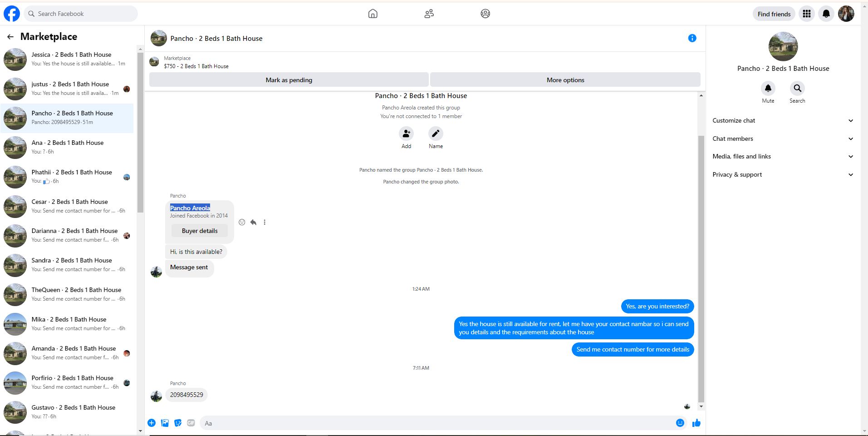Open Jessica's conversation
The height and width of the screenshot is (436, 868).
[68, 59]
